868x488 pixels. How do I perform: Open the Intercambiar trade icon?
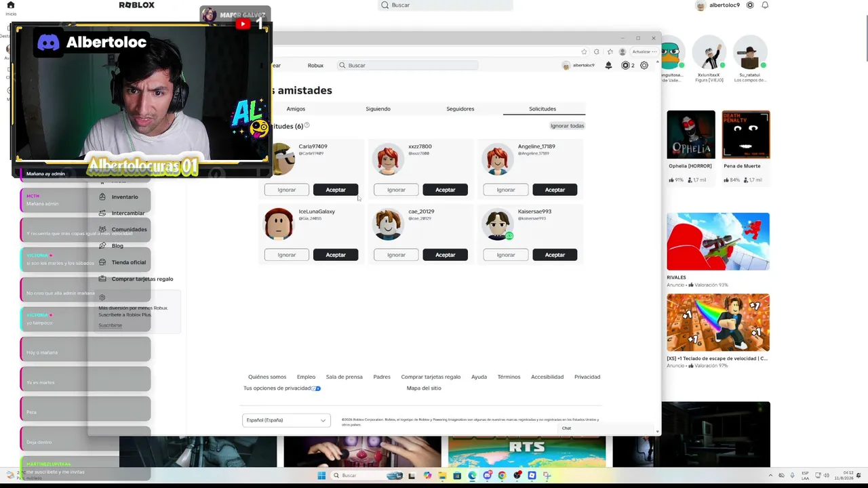(x=102, y=213)
